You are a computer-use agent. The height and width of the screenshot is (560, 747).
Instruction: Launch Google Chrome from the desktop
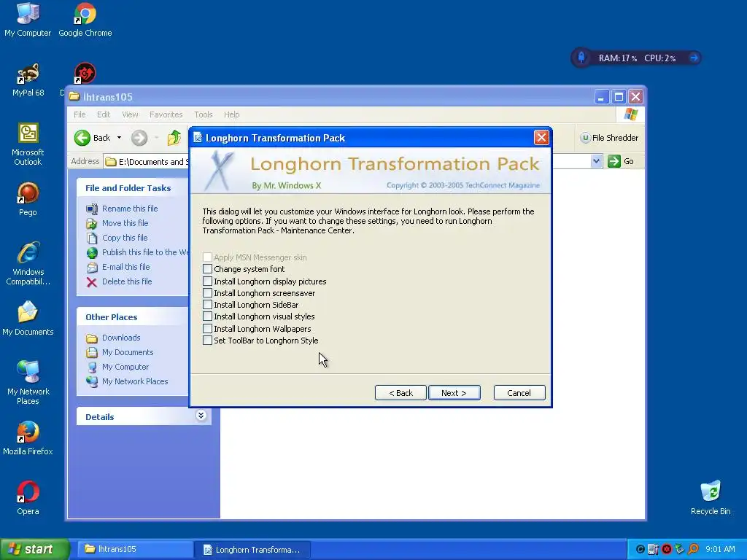tap(85, 20)
